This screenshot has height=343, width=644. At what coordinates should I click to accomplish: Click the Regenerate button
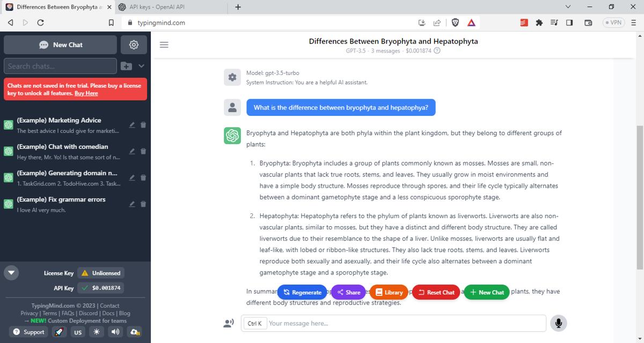pos(302,292)
